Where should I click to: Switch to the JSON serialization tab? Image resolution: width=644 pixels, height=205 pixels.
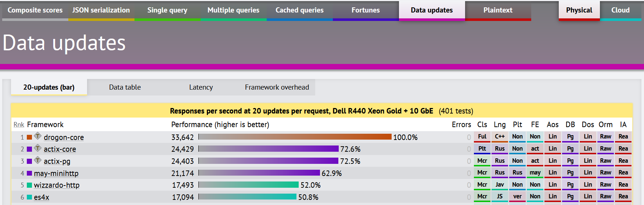pyautogui.click(x=101, y=10)
